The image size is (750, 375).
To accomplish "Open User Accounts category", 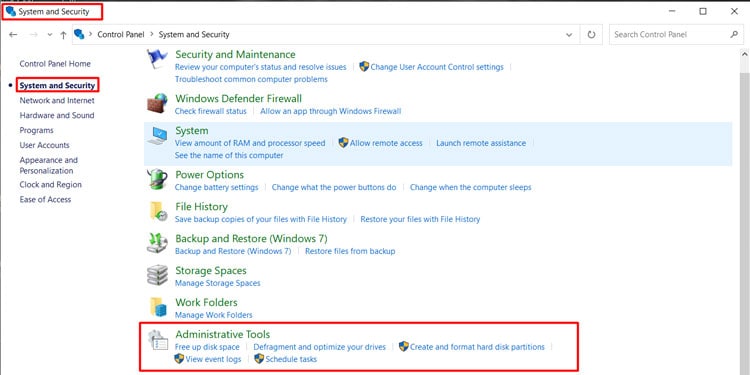I will pyautogui.click(x=44, y=145).
